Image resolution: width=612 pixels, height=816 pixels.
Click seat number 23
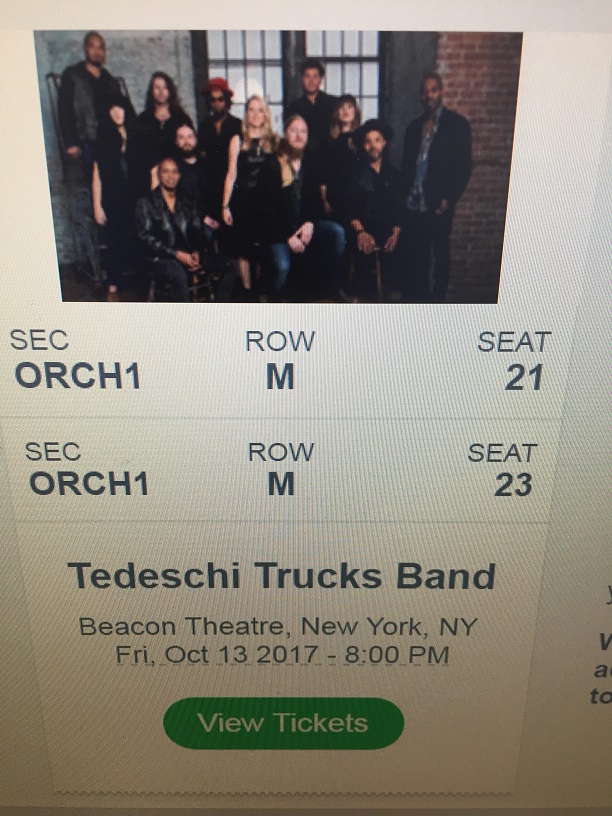click(x=513, y=485)
